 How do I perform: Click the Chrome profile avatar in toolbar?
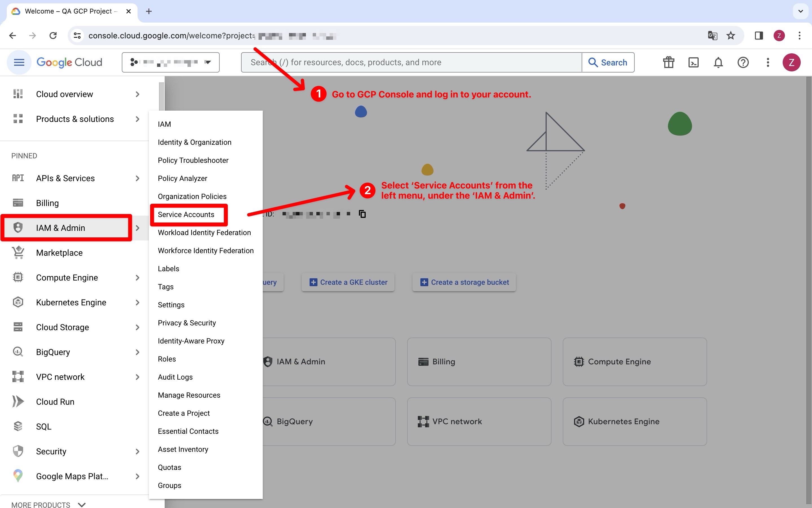(779, 35)
